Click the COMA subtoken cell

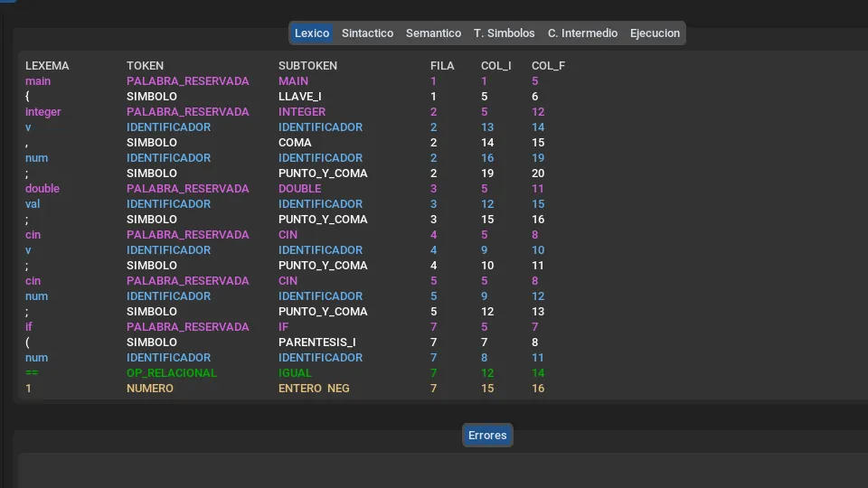tap(295, 143)
